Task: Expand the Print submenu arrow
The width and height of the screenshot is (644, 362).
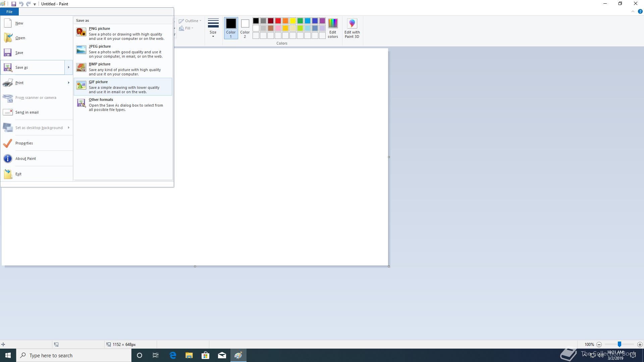Action: tap(68, 83)
